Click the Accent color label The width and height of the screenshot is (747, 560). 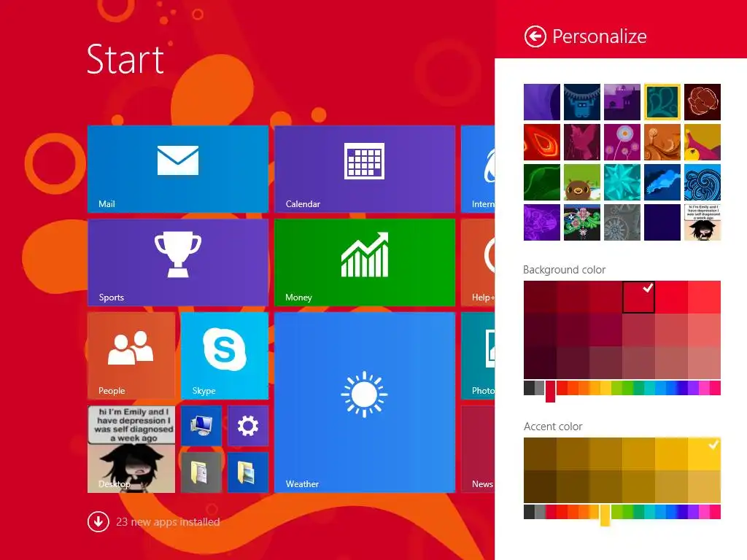(x=553, y=426)
